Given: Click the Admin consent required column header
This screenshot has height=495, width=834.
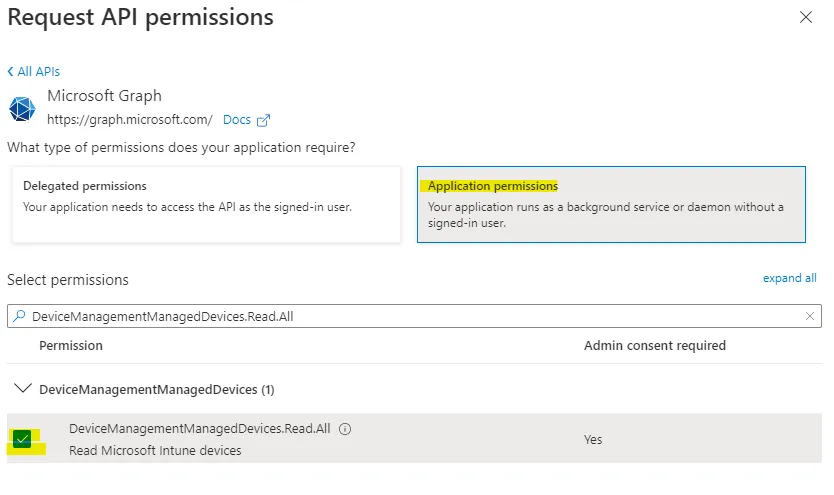Looking at the screenshot, I should (x=655, y=346).
